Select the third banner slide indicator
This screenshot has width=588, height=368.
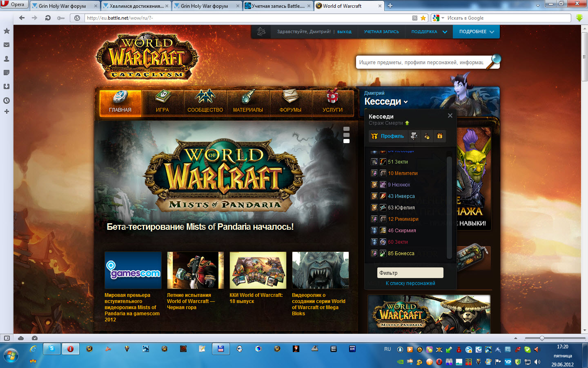346,141
